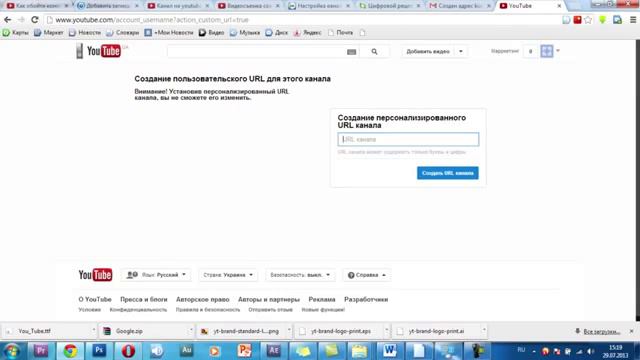Click the blue 'Создать URL канала' button
Image resolution: width=640 pixels, height=360 pixels.
pos(448,173)
